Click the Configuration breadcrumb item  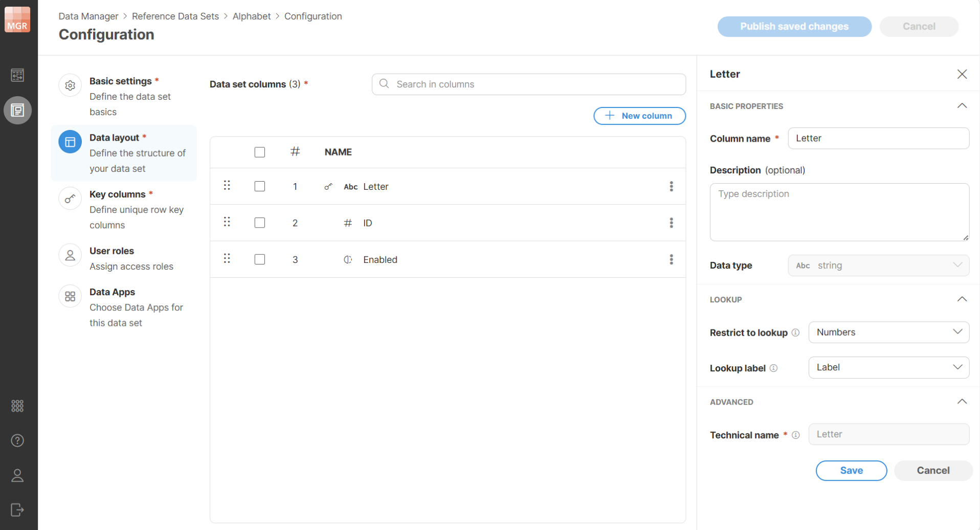click(x=313, y=16)
